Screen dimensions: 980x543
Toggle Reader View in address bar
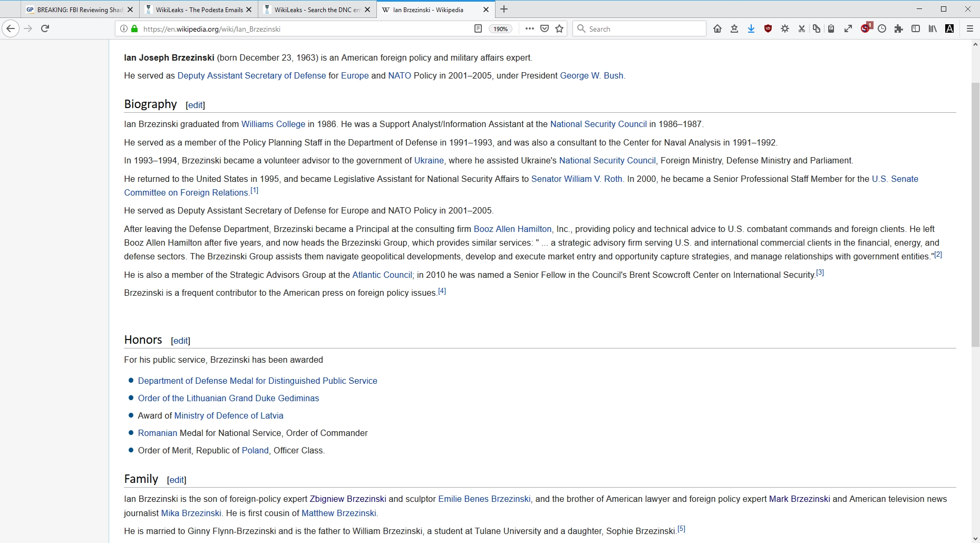coord(478,29)
